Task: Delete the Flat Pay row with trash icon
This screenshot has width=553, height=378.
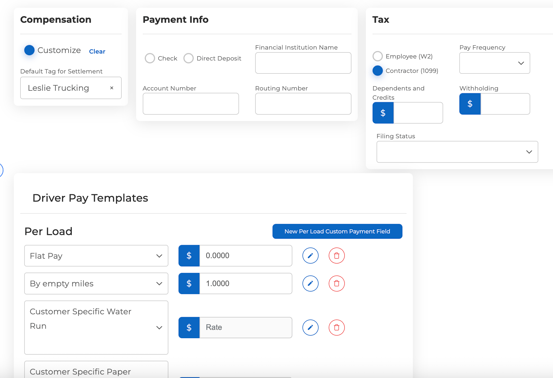Action: [x=336, y=256]
